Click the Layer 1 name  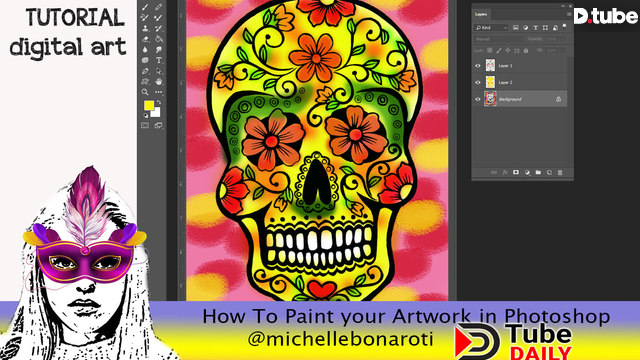tap(505, 66)
